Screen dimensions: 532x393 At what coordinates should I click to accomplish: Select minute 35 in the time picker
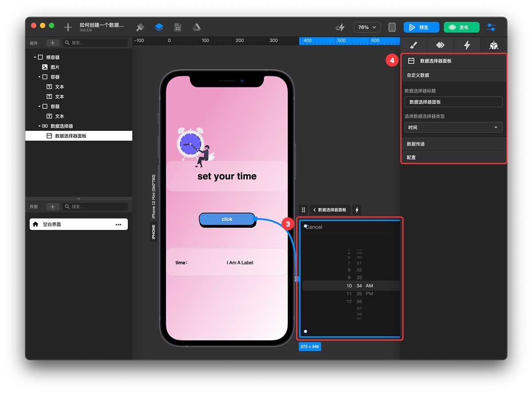(359, 294)
